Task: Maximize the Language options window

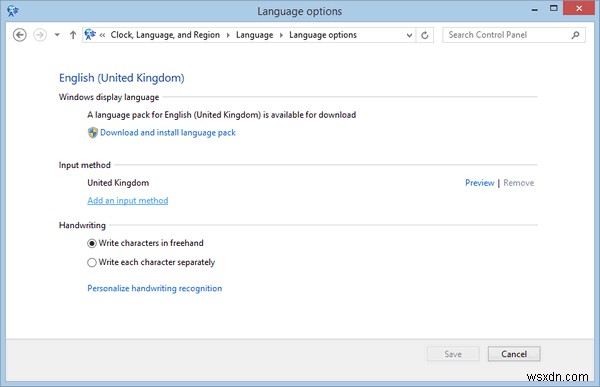Action: [554, 8]
